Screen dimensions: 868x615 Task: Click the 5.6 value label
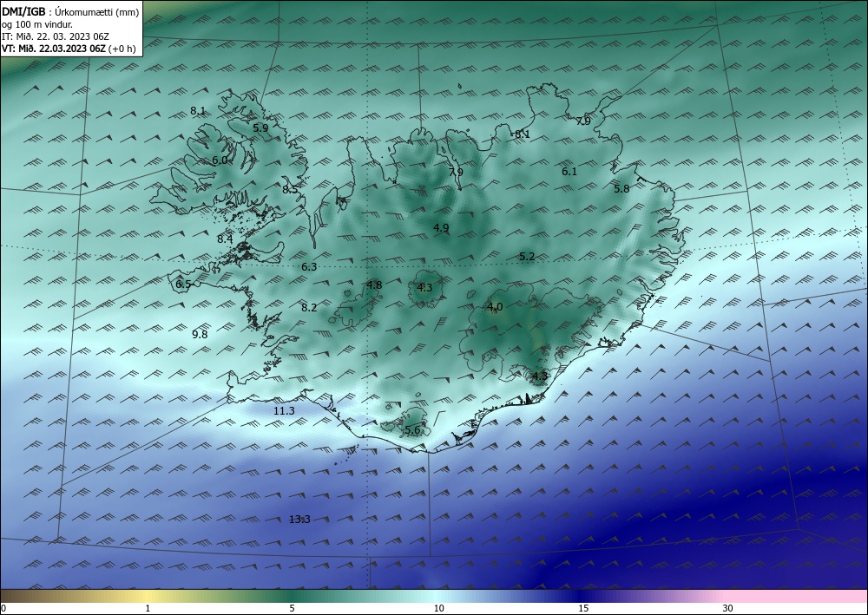[x=412, y=430]
